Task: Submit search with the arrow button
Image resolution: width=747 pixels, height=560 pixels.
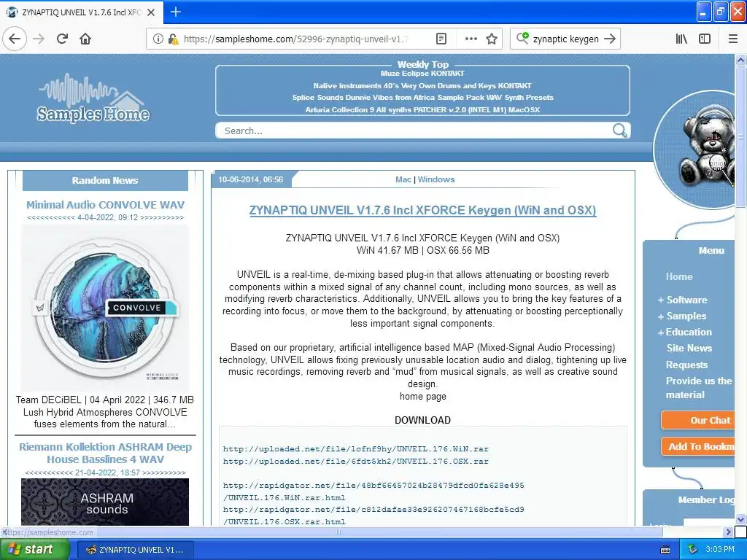Action: pos(610,39)
